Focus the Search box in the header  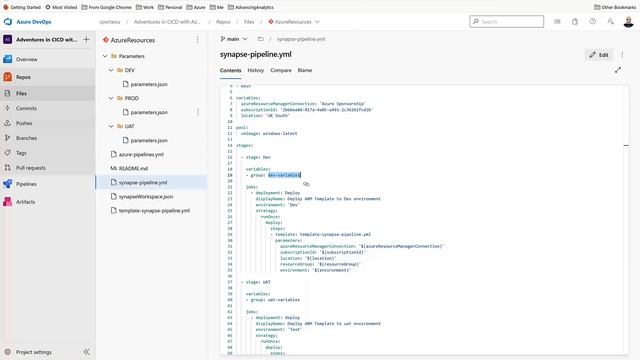pyautogui.click(x=507, y=22)
